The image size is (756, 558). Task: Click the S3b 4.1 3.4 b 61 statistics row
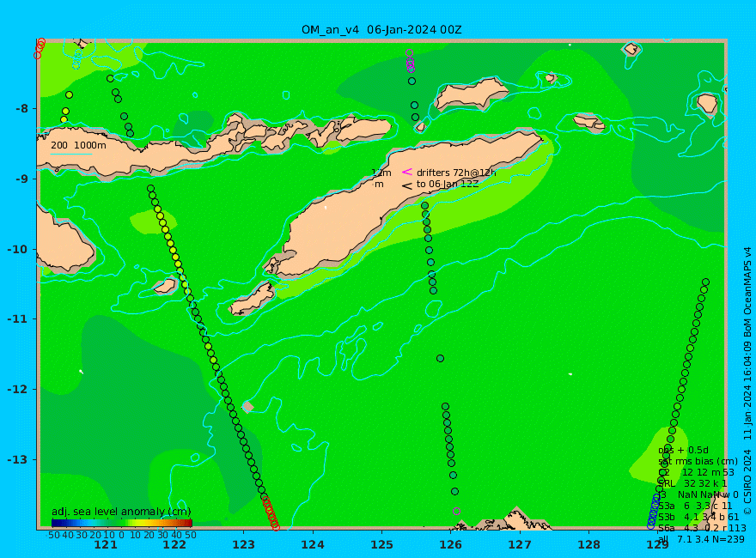tap(698, 517)
